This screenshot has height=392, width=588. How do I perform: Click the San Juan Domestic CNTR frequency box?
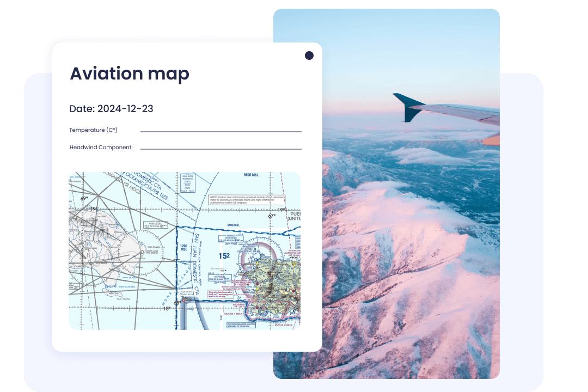[x=187, y=183]
